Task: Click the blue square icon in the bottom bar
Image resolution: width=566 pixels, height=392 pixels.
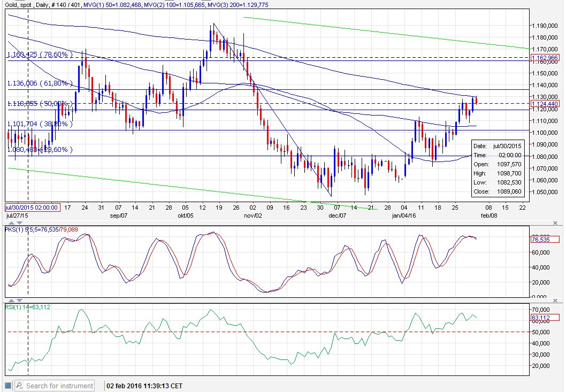Action: (x=8, y=386)
